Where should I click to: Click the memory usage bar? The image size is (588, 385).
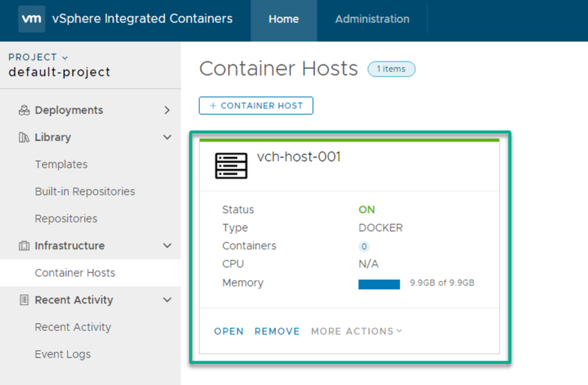click(x=379, y=284)
